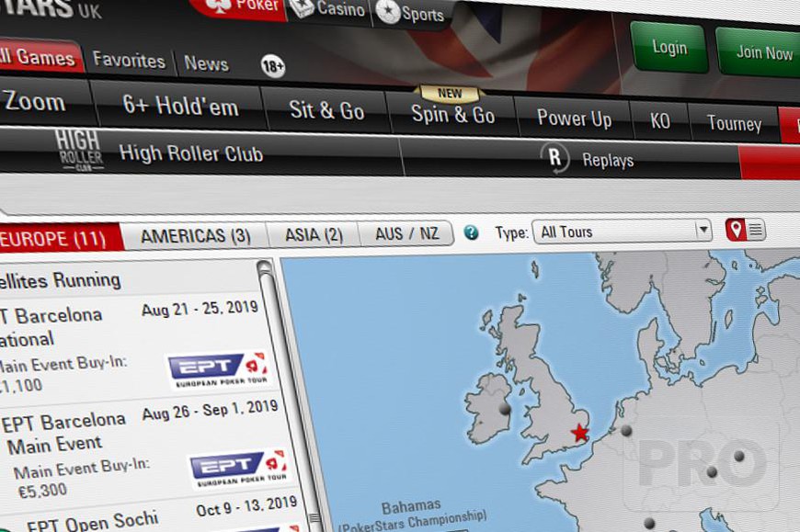Select the Spin & Go tab
This screenshot has width=800, height=532.
pyautogui.click(x=453, y=114)
